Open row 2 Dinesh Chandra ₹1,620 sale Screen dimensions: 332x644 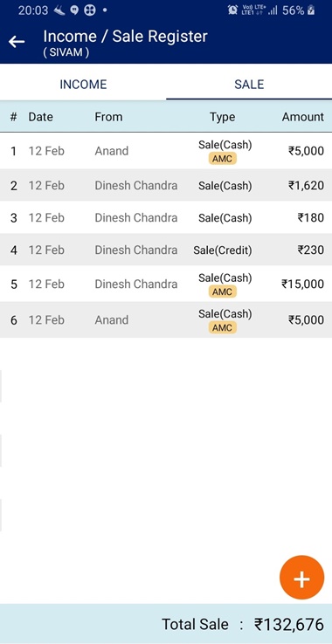pos(166,185)
